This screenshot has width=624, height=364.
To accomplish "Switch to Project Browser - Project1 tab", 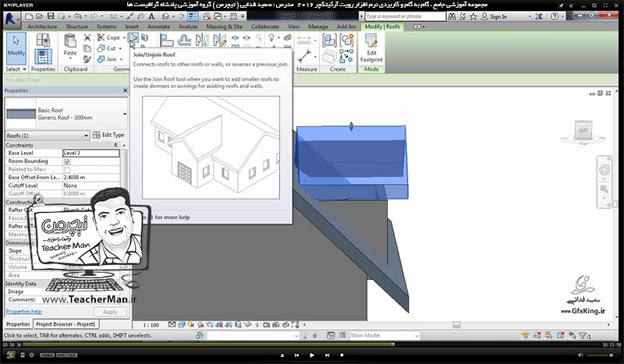I will pos(66,324).
